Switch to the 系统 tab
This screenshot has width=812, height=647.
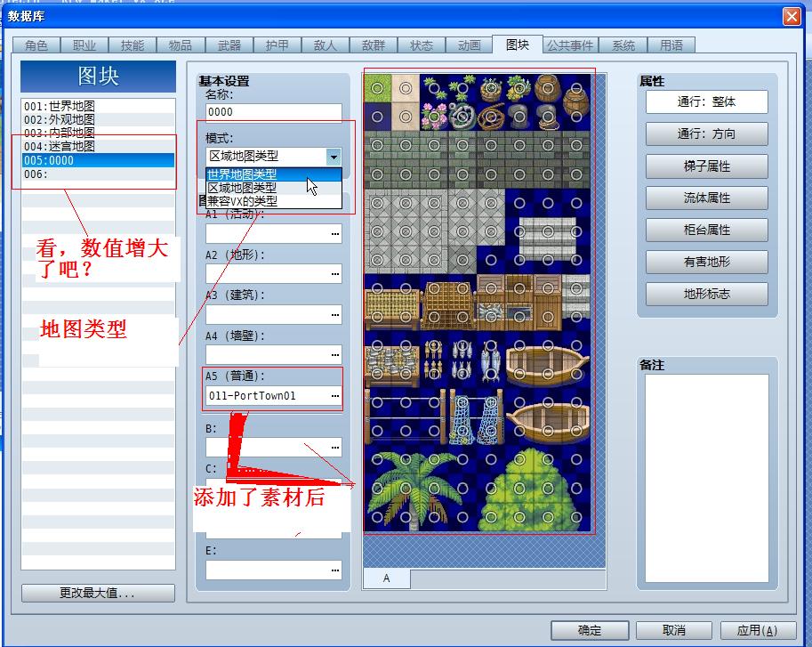click(623, 45)
